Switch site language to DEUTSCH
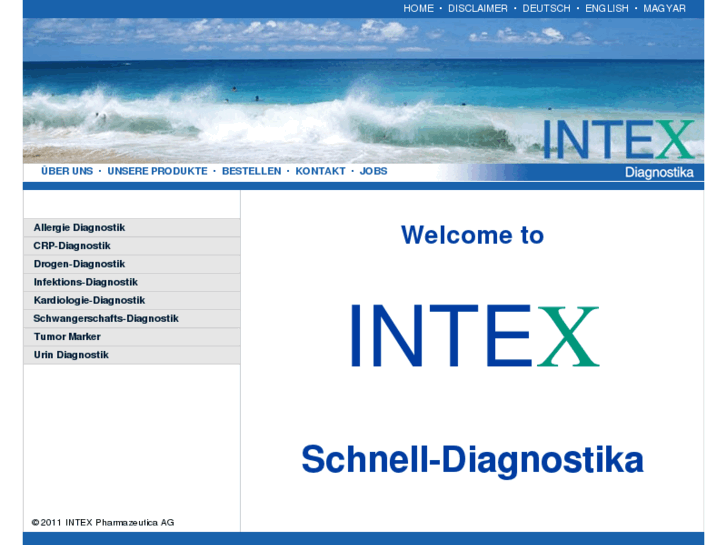 [x=546, y=8]
